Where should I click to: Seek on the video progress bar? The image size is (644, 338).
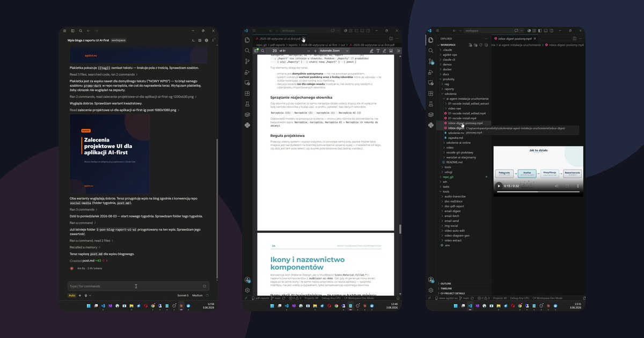[538, 191]
